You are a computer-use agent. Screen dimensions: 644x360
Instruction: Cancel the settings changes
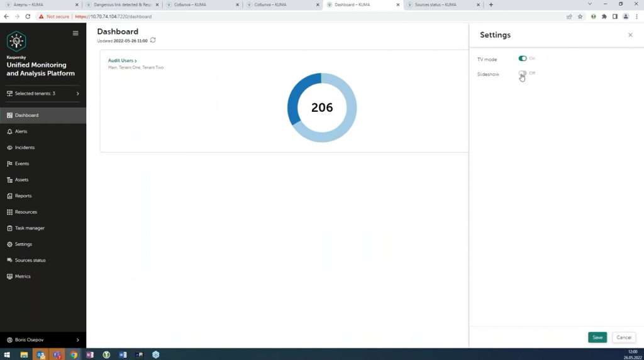[x=623, y=337]
